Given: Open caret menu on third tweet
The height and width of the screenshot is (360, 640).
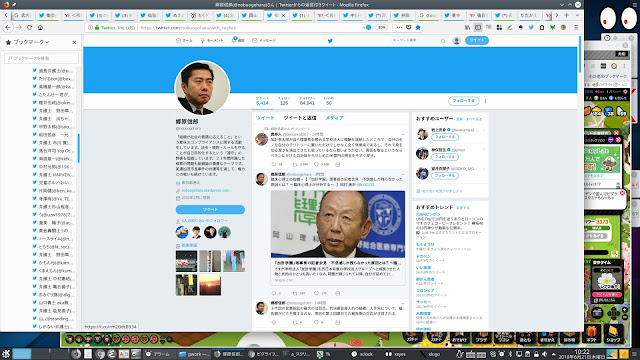Looking at the screenshot, I should (x=403, y=303).
